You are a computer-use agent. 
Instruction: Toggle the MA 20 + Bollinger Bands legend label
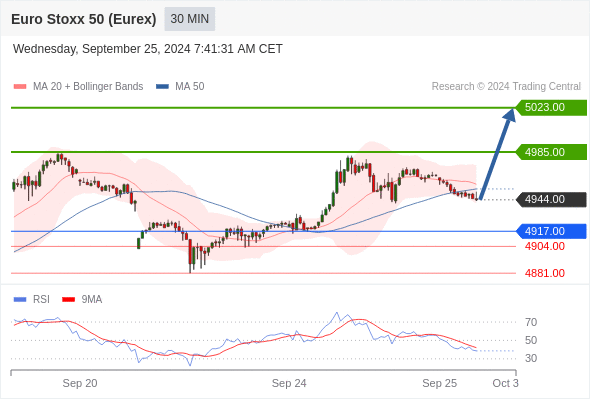(x=88, y=87)
